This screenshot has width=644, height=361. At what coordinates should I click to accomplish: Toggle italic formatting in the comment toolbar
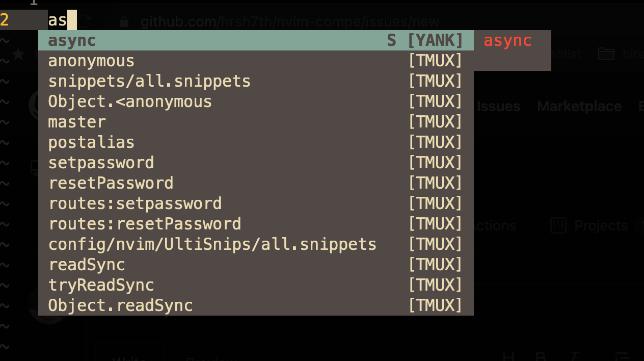click(x=575, y=357)
